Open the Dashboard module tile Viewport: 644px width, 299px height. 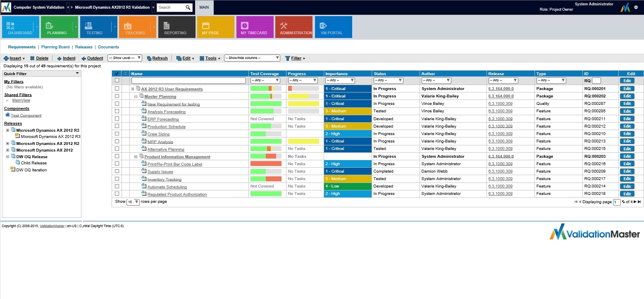(x=21, y=27)
